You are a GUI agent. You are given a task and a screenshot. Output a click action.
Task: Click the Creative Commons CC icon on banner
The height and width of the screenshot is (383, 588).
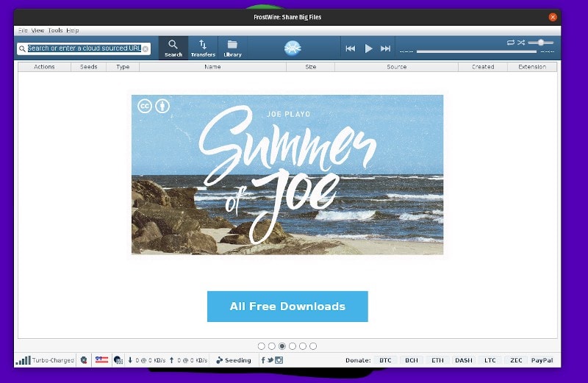point(145,106)
